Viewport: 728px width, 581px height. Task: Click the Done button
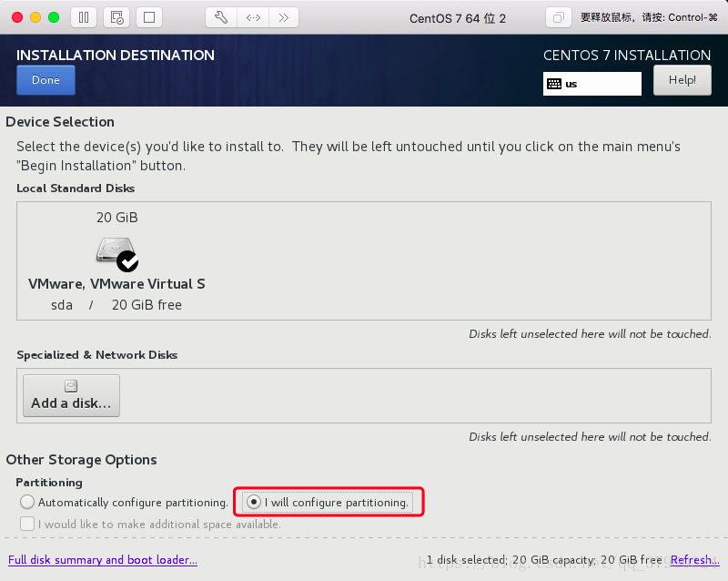point(45,80)
